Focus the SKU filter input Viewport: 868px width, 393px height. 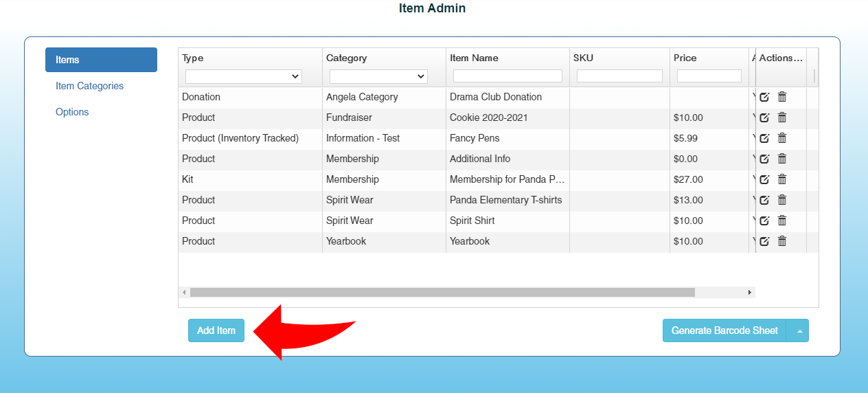[619, 76]
